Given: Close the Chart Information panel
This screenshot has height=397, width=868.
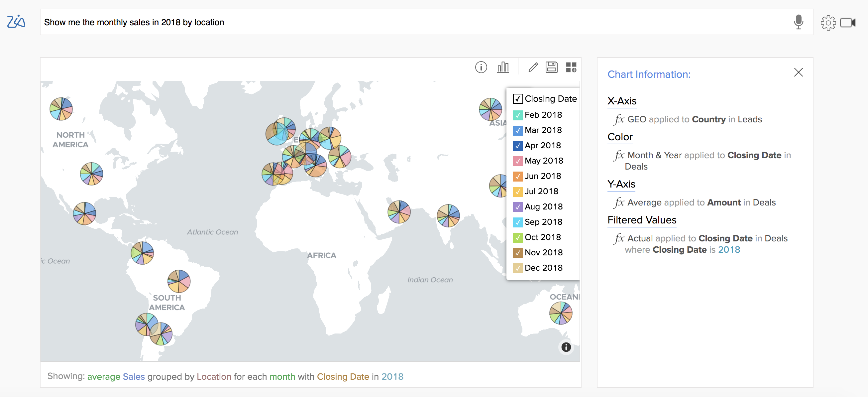Looking at the screenshot, I should (x=798, y=72).
